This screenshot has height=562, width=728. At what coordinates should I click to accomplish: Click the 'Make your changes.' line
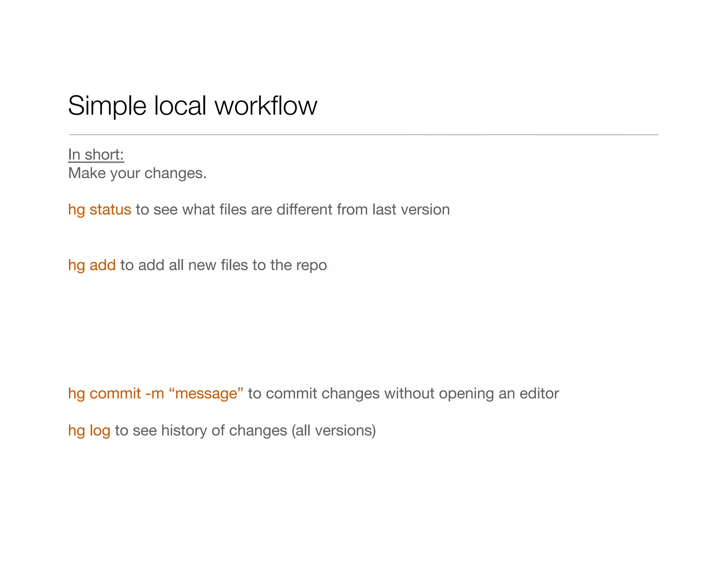coord(137,173)
